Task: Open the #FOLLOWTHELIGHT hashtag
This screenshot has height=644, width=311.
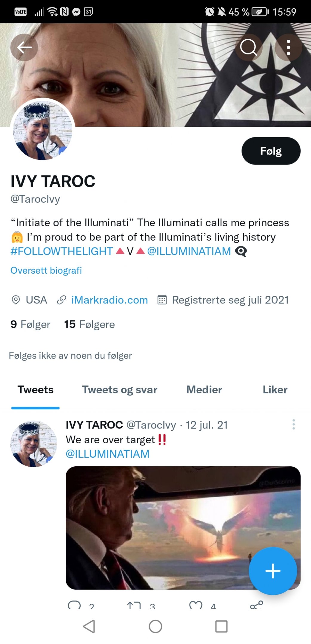Action: [61, 251]
